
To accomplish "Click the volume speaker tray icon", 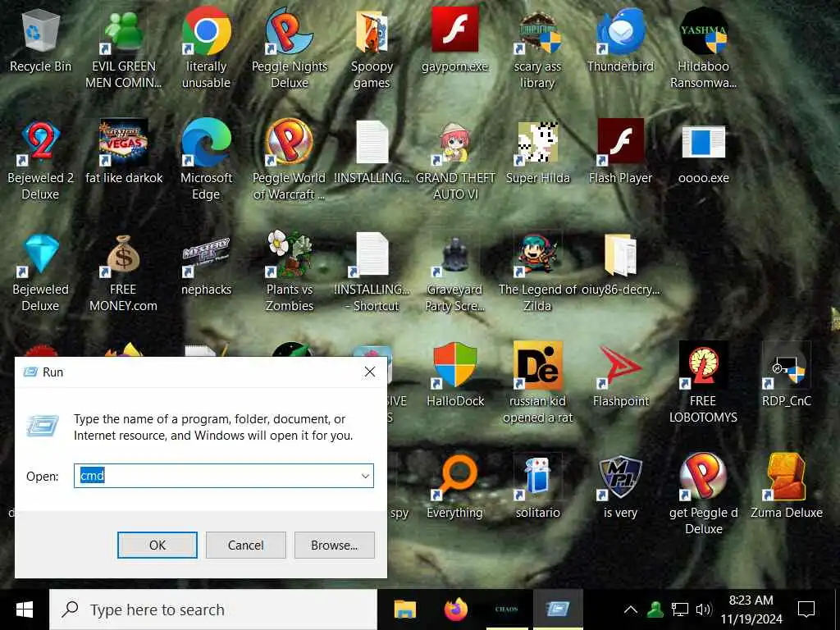I will tap(703, 609).
